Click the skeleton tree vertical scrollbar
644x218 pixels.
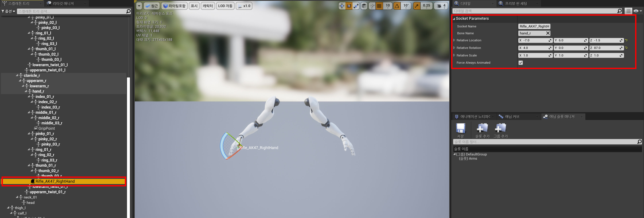tap(129, 148)
